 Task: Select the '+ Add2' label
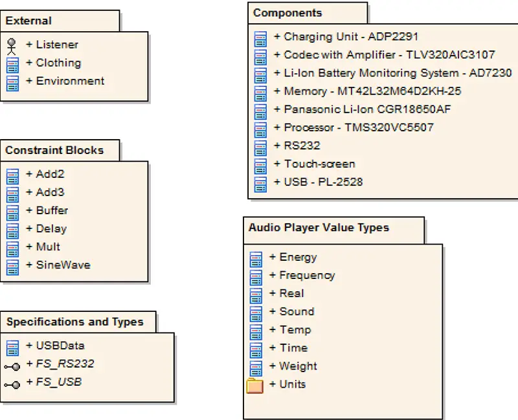click(x=45, y=174)
